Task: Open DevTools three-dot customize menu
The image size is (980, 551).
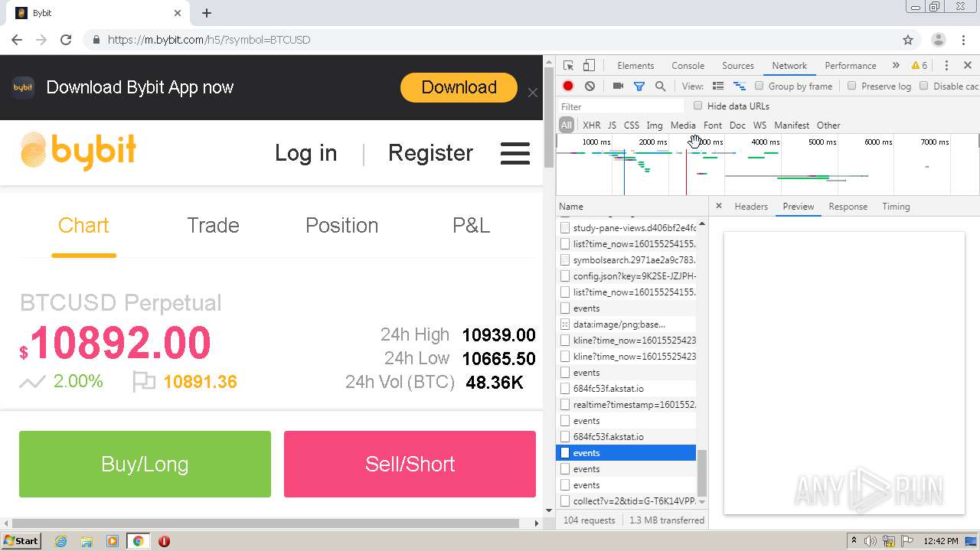Action: click(x=946, y=66)
